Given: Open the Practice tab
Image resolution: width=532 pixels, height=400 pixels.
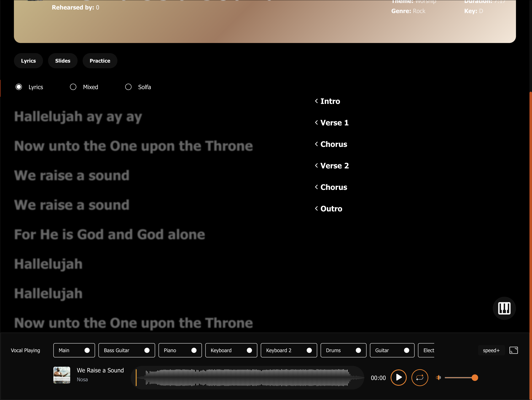Looking at the screenshot, I should pos(100,61).
